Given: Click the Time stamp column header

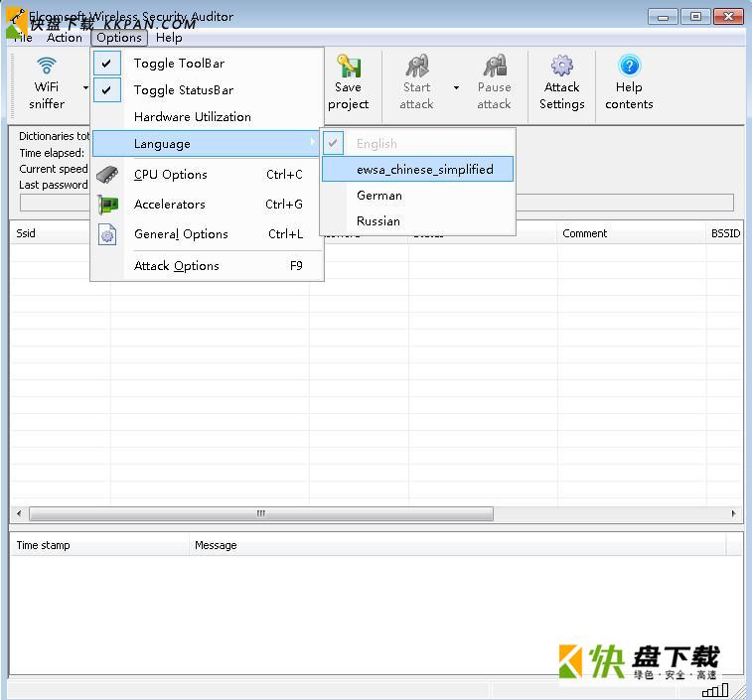Looking at the screenshot, I should (99, 546).
